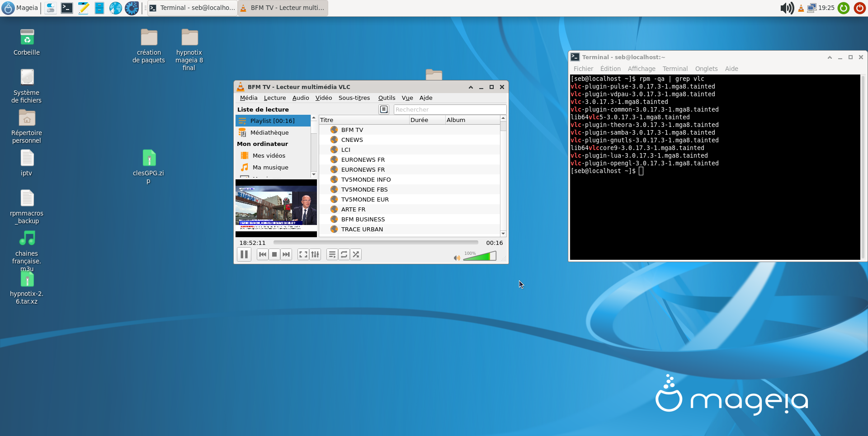Open Édition menu in Terminal window
Screen dimensions: 868x436
coord(610,69)
